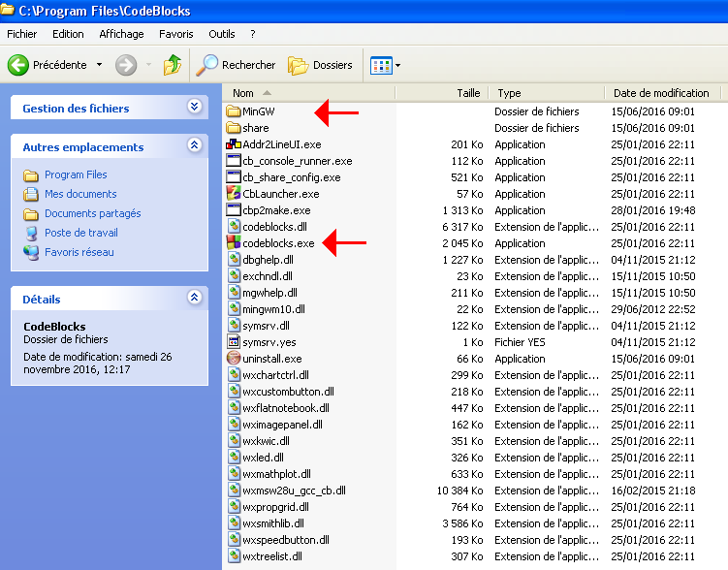728x570 pixels.
Task: Click the cb_share_config.exe icon
Action: 233,177
